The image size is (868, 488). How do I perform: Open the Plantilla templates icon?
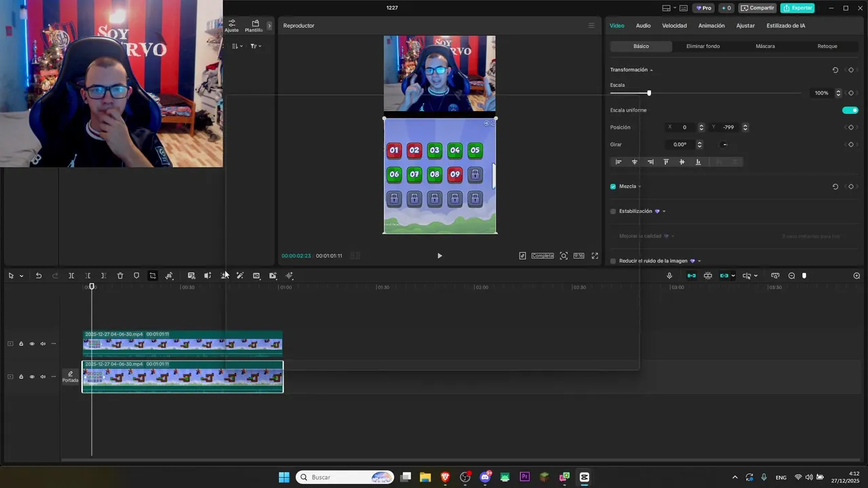pyautogui.click(x=255, y=26)
